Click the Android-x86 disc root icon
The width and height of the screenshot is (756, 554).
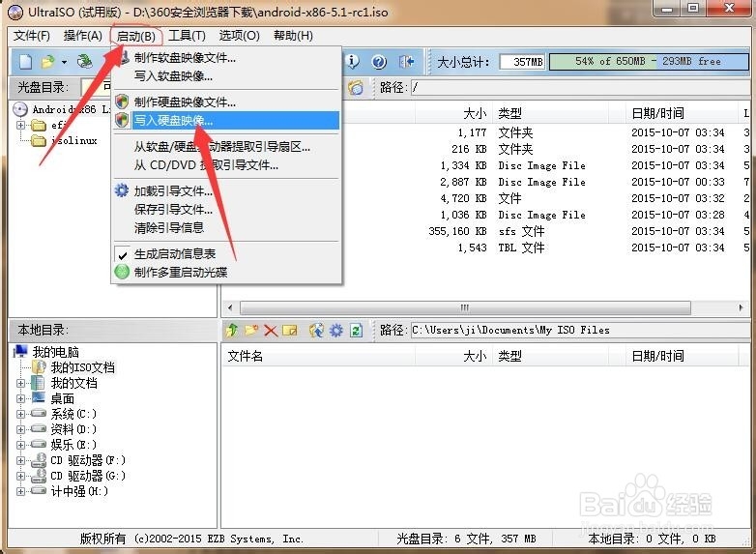(19, 110)
